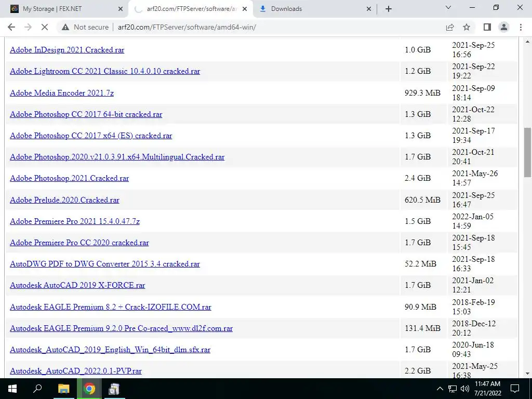The image size is (532, 399).
Task: Open Adobe Media Encoder 2021.7z link
Action: pyautogui.click(x=62, y=93)
